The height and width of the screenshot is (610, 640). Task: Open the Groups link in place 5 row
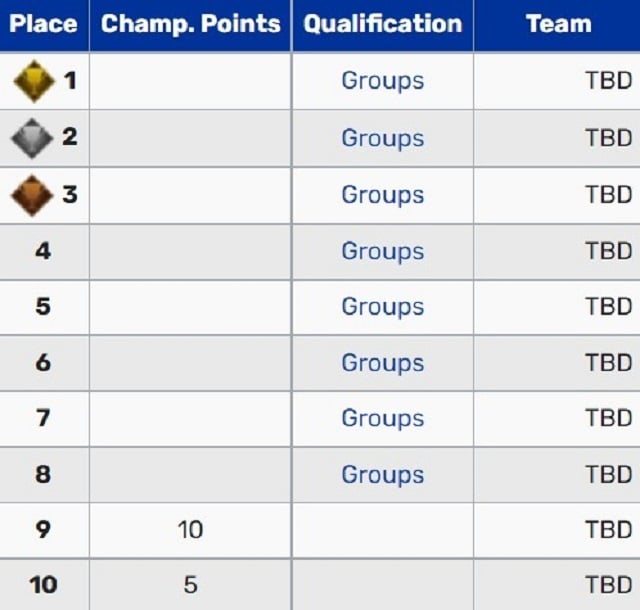(383, 307)
